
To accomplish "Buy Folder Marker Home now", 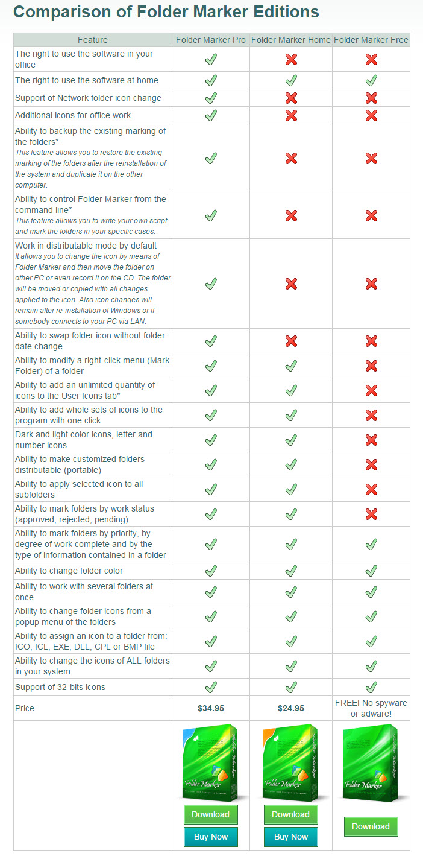I will coord(291,837).
